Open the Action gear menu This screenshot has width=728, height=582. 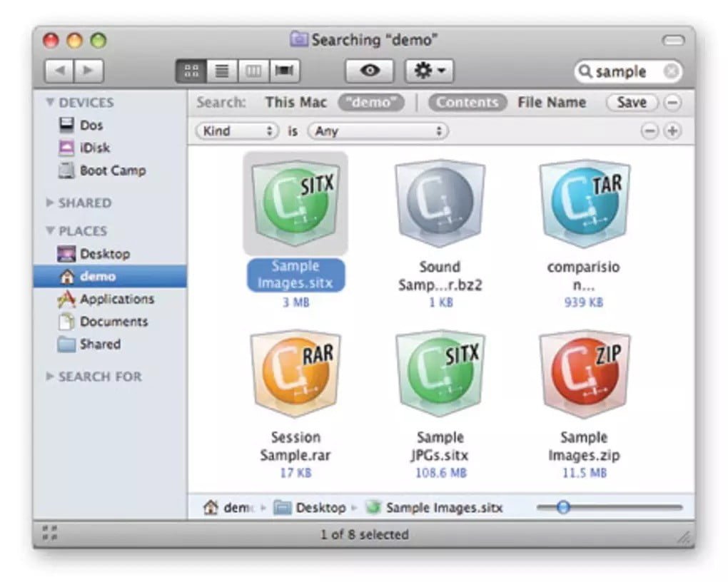[x=430, y=71]
